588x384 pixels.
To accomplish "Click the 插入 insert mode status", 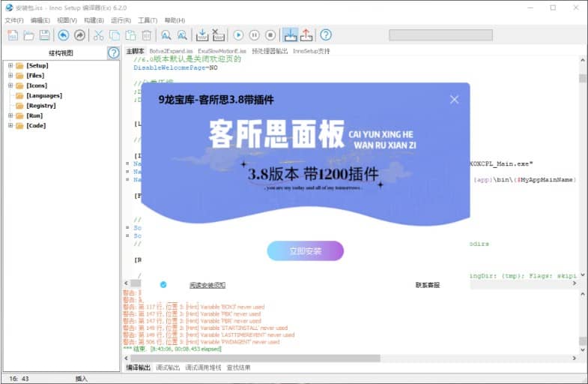I will click(81, 379).
